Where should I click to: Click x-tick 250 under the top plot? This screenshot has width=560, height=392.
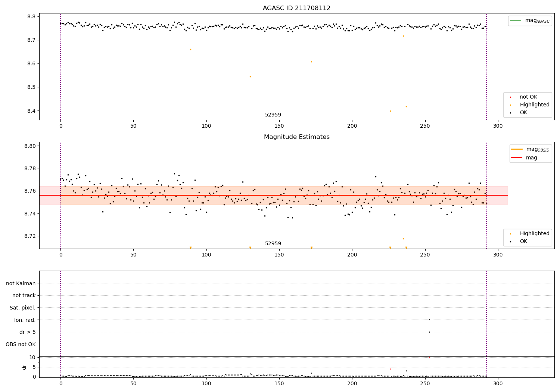425,126
